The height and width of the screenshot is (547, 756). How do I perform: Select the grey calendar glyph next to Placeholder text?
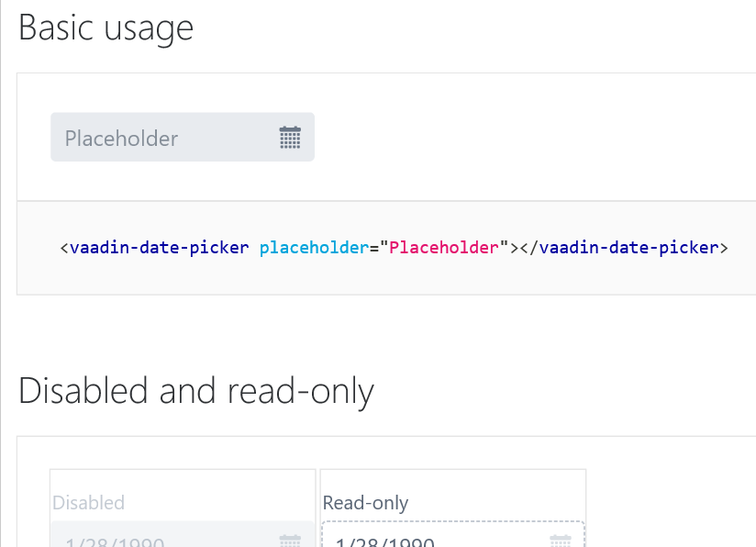290,137
